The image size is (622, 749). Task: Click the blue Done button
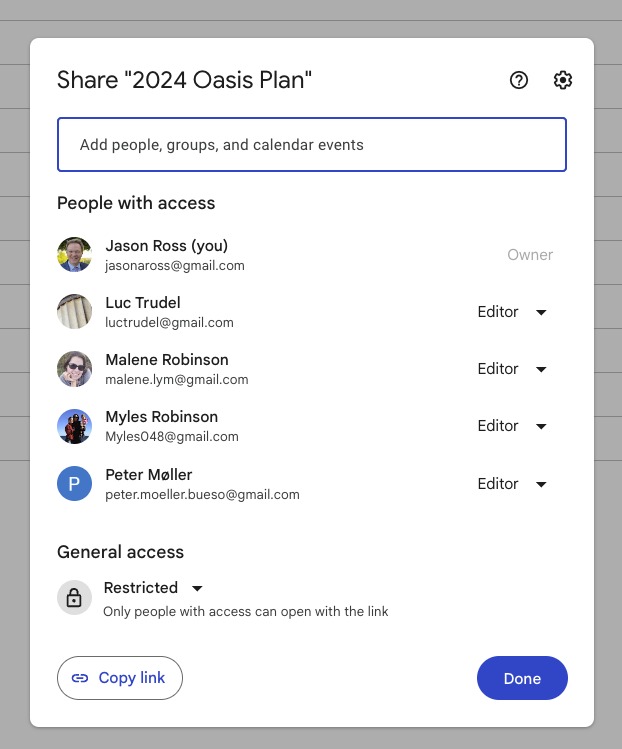click(522, 678)
